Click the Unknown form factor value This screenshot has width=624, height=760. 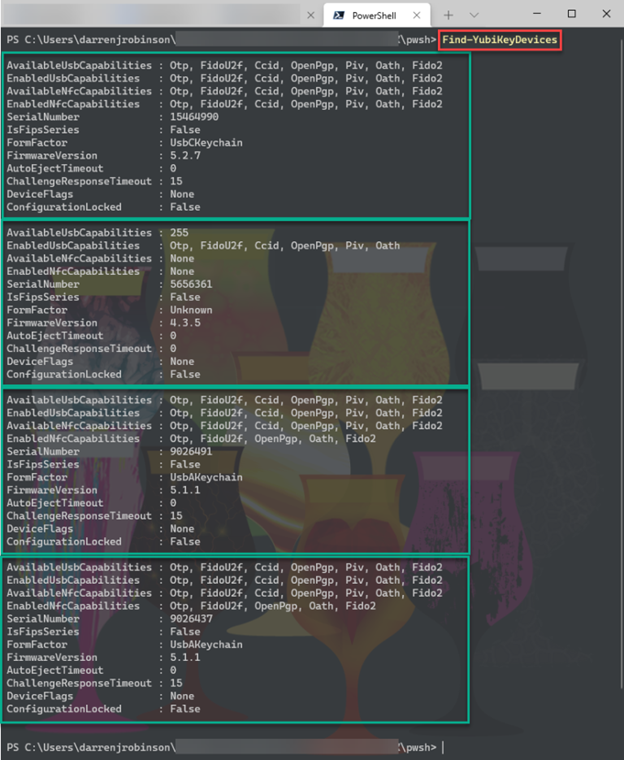191,310
